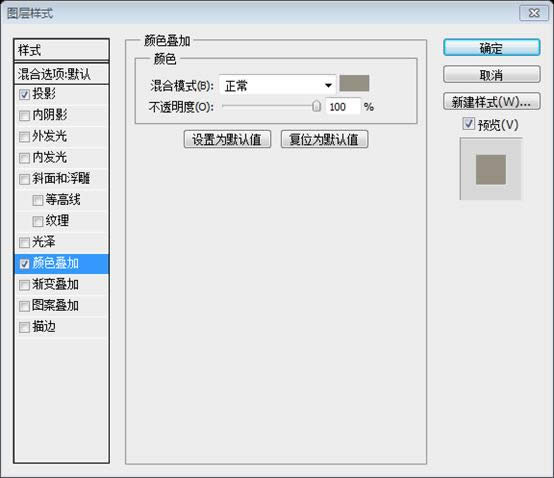Click the overlay color swatch
Viewport: 554px width, 478px height.
point(354,83)
